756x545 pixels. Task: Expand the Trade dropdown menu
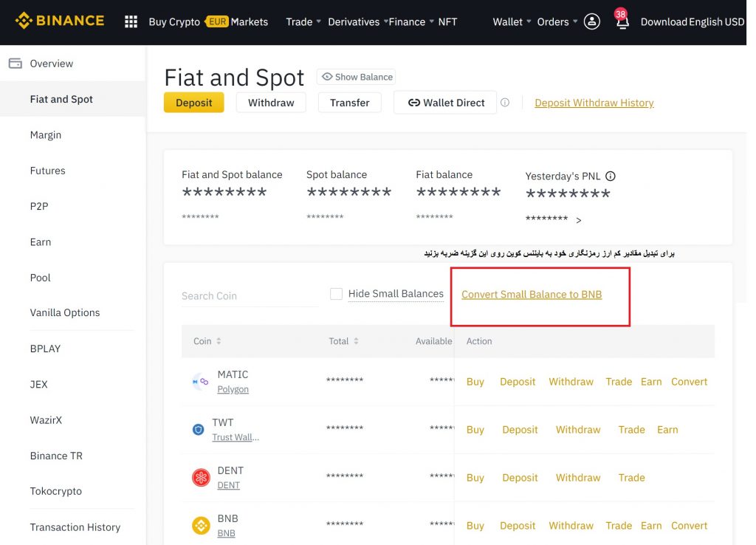coord(303,21)
